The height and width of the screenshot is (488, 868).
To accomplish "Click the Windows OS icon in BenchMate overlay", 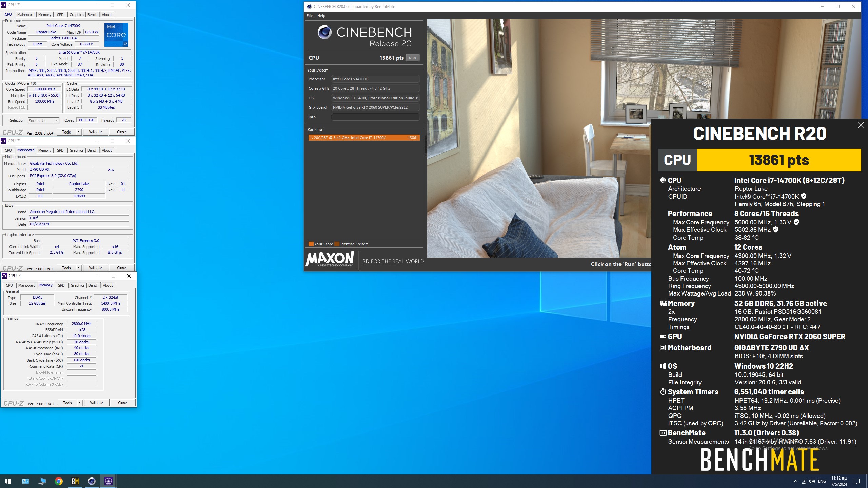I will (663, 366).
